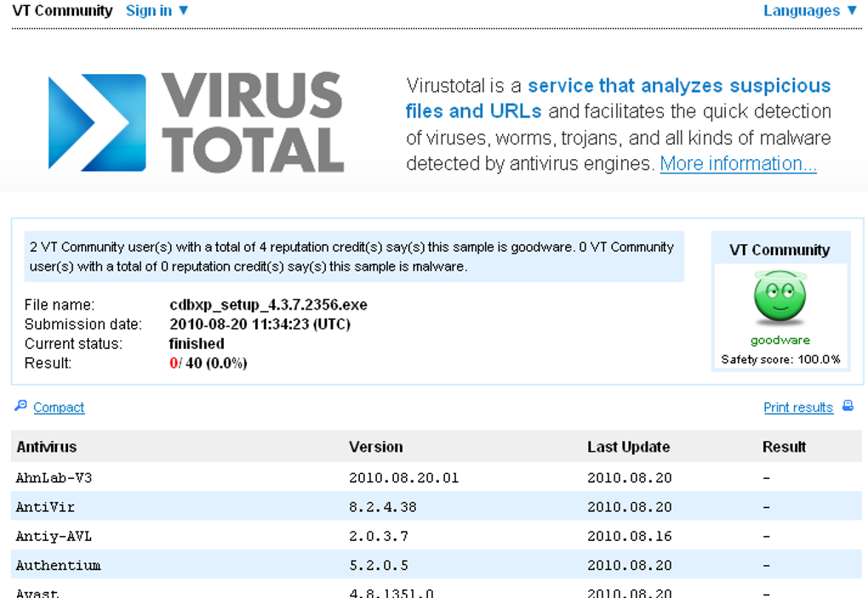Click the Result column header

(784, 447)
